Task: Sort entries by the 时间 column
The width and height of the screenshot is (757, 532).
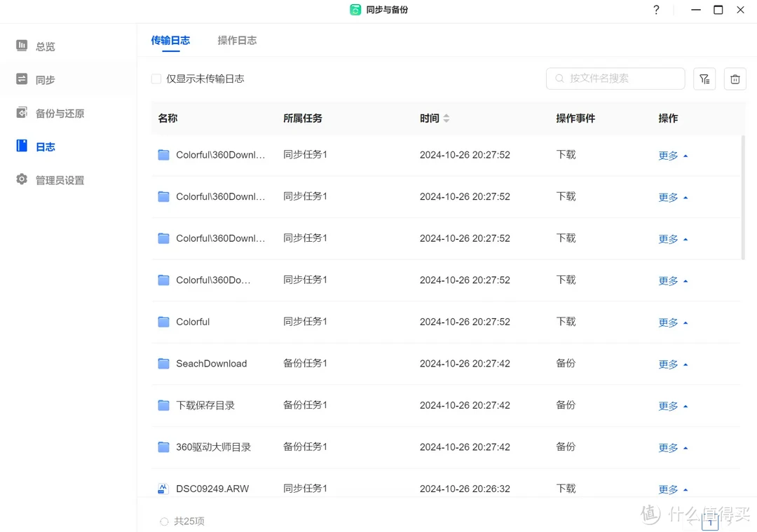Action: (x=435, y=118)
